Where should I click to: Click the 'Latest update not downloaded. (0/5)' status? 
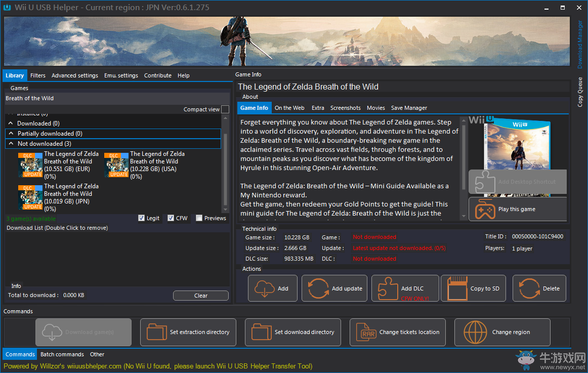(x=399, y=248)
